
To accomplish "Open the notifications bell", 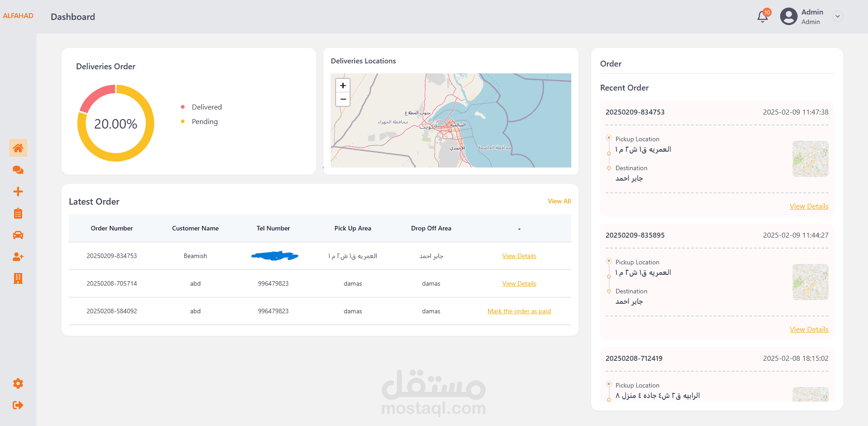I will tap(763, 16).
